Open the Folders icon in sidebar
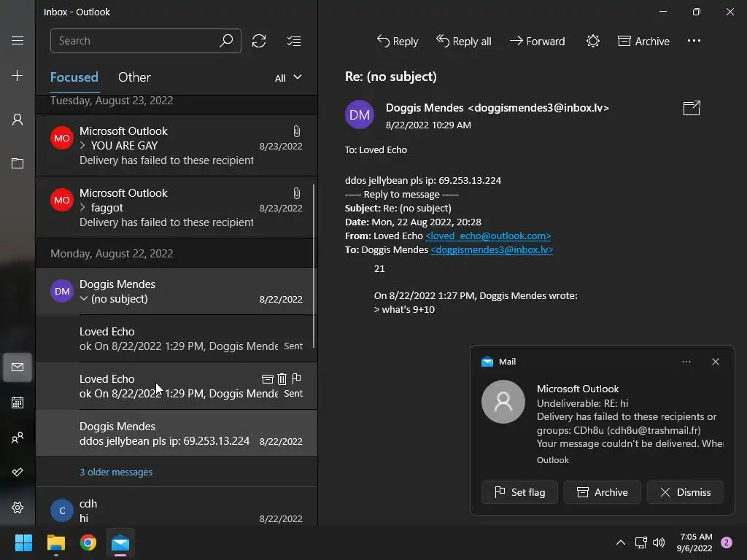747x560 pixels. click(18, 163)
